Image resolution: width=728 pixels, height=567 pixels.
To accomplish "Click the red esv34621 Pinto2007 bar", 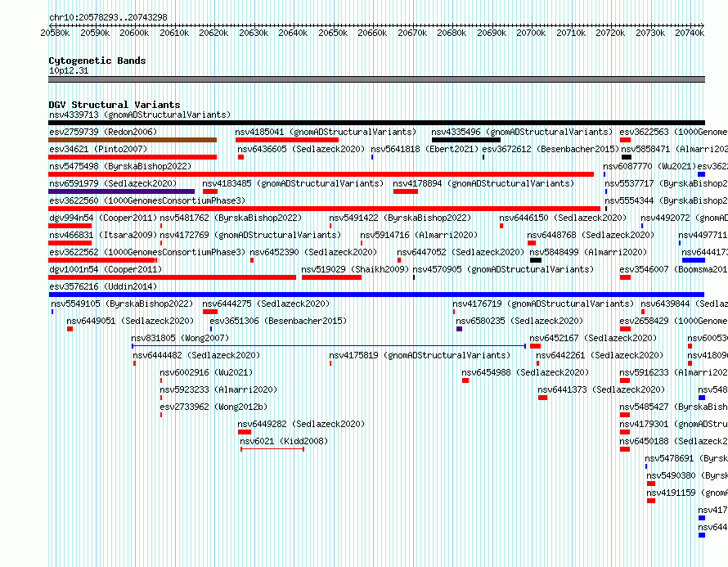I will 133,157.
